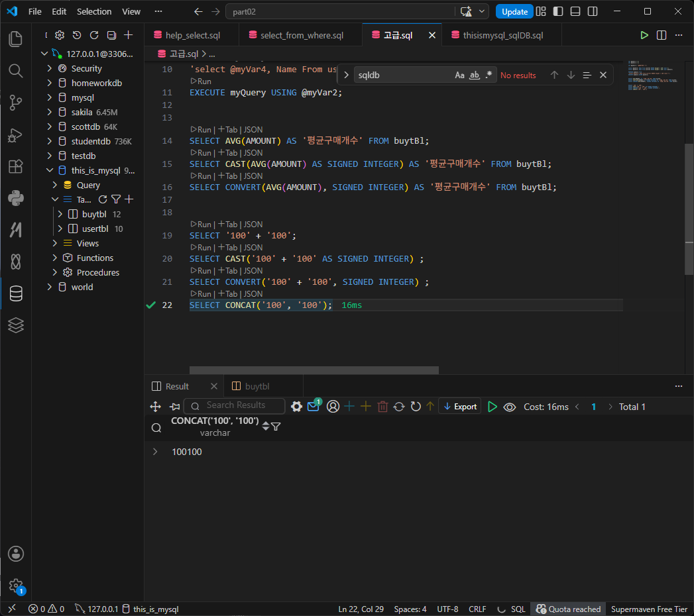Click the vertical editor scrollbar thumb
This screenshot has height=616, width=694.
(x=689, y=209)
